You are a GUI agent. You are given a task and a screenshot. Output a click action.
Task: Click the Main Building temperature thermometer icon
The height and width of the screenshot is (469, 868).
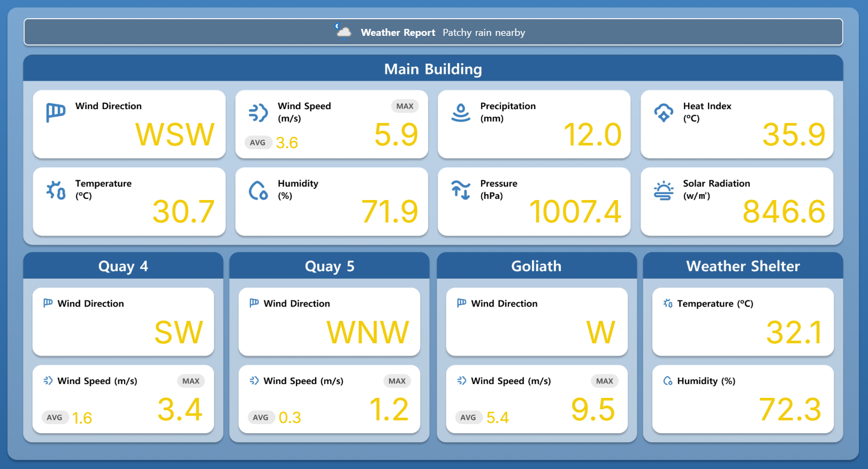point(56,190)
